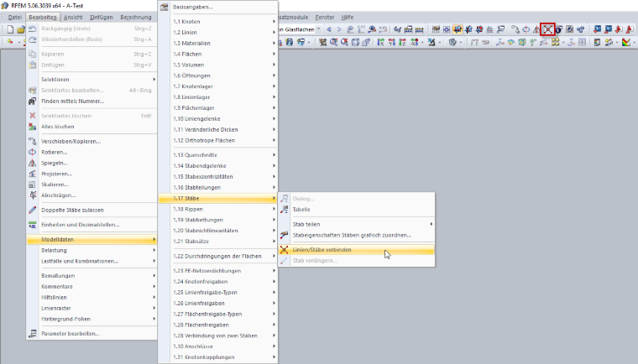Viewport: 638px width, 364px height.
Task: Select 1.23 FE-Netzverdichtungen entry
Action: [218, 270]
